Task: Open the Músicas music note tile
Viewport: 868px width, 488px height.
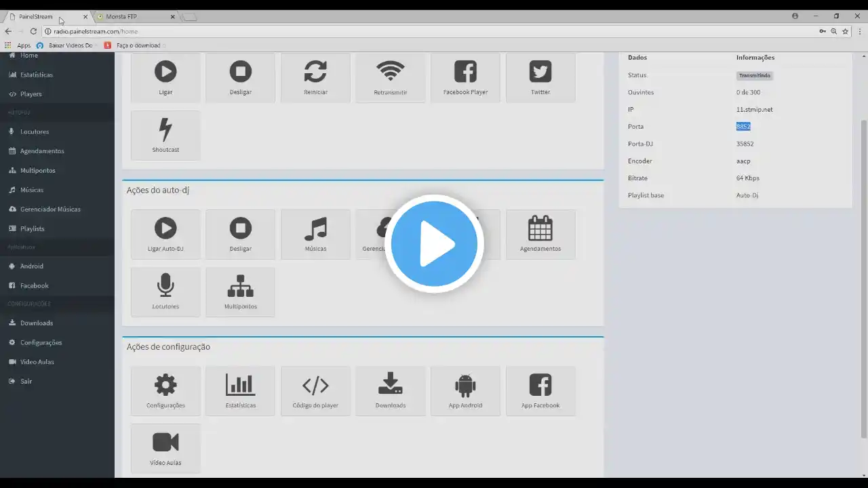Action: (x=315, y=235)
